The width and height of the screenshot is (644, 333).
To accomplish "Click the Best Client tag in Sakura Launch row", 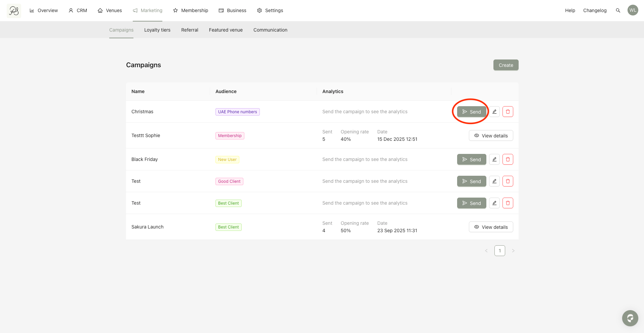I will [x=228, y=227].
